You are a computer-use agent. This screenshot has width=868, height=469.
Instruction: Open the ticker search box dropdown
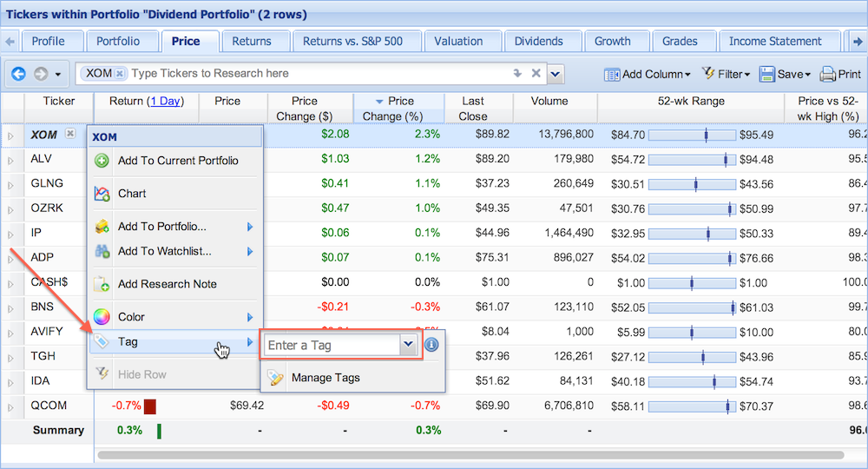tap(556, 74)
